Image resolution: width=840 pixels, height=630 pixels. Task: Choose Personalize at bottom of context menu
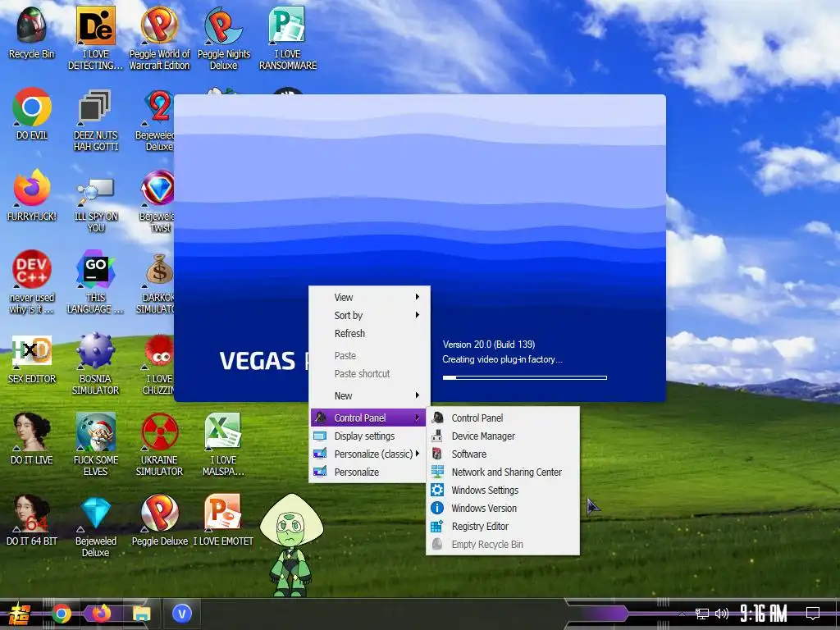pyautogui.click(x=370, y=472)
